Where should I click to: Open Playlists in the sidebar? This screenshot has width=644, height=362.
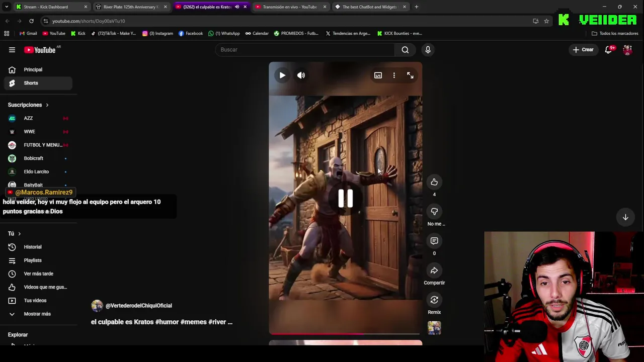tap(38, 260)
